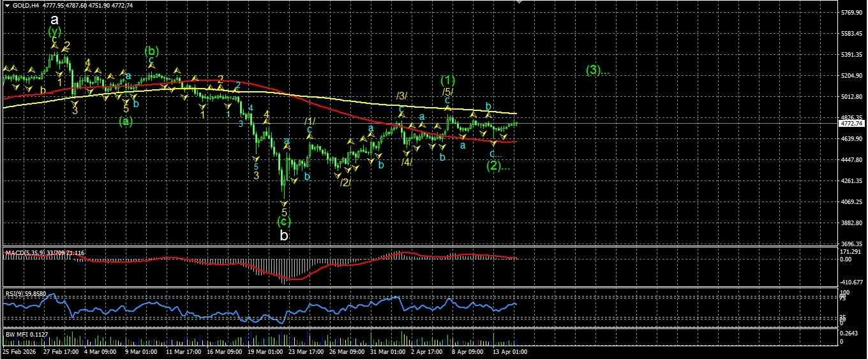
Task: Click the 3882.80 price scale value
Action: pyautogui.click(x=852, y=223)
